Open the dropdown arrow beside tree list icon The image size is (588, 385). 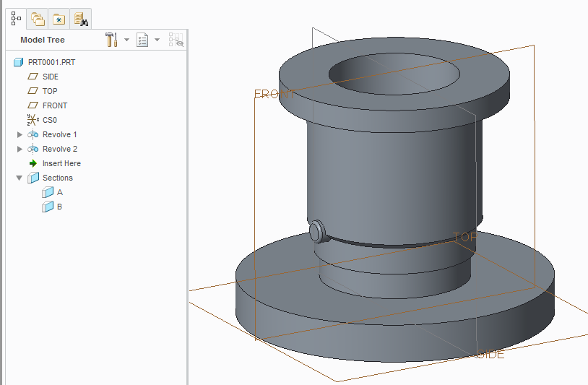click(157, 40)
